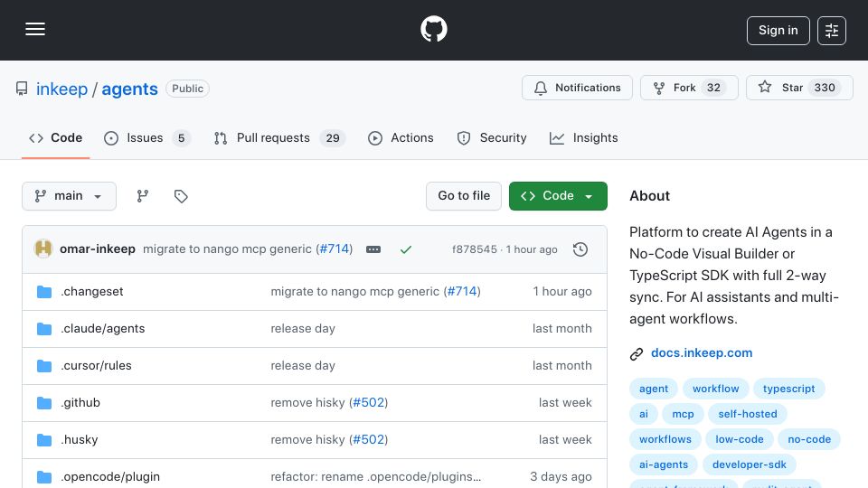Go to GitHub home via Octocat logo

[433, 29]
